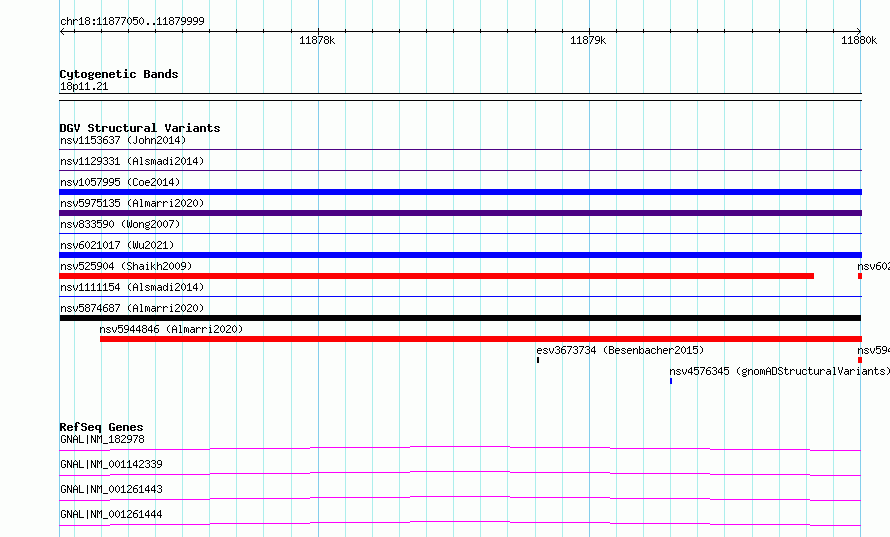Click the 18p11.21 cytogenetic band label
This screenshot has width=890, height=537.
click(84, 86)
